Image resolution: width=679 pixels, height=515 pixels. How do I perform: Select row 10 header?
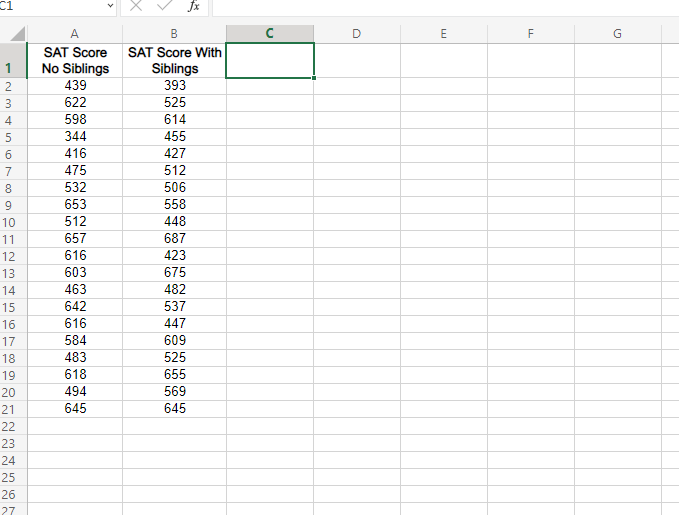point(13,222)
